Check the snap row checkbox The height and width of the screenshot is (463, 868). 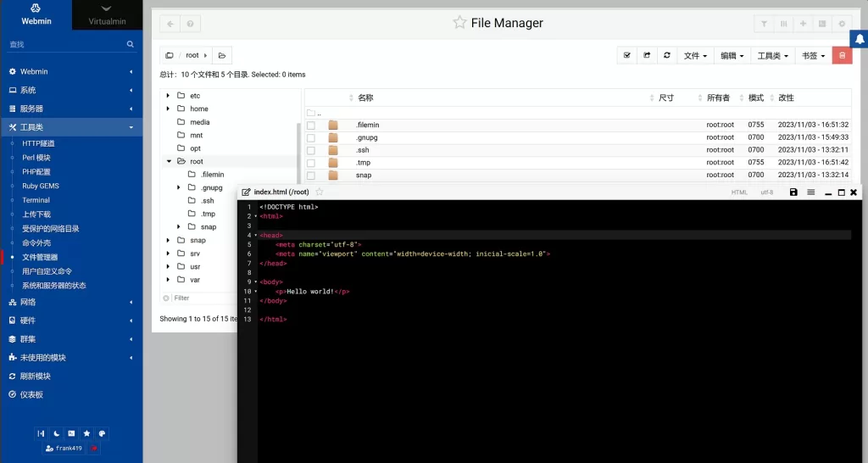[311, 176]
